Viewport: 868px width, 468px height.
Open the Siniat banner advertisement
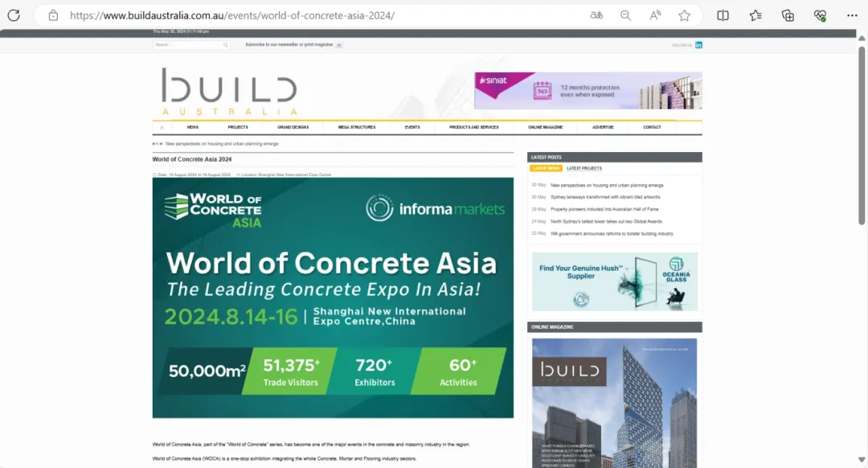coord(588,91)
